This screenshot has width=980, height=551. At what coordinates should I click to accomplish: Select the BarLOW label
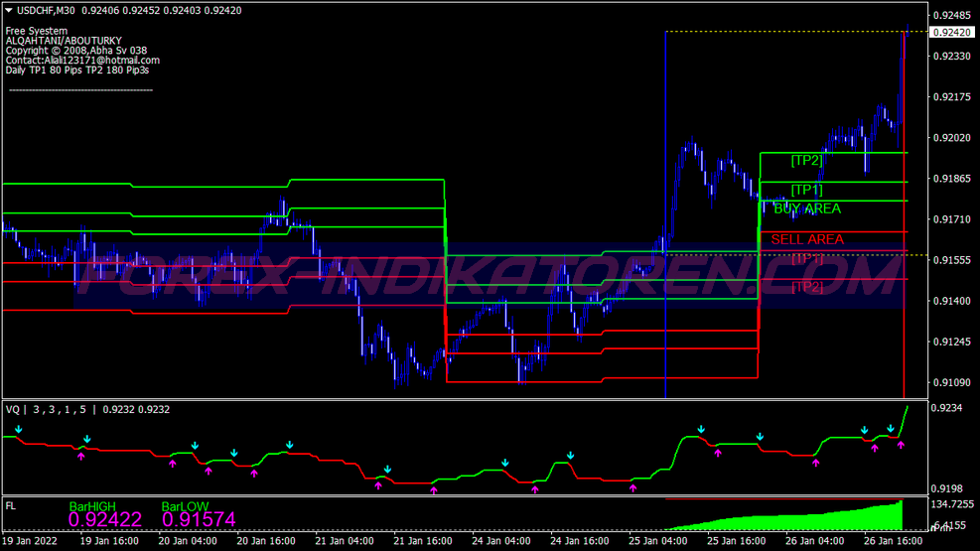(x=185, y=506)
